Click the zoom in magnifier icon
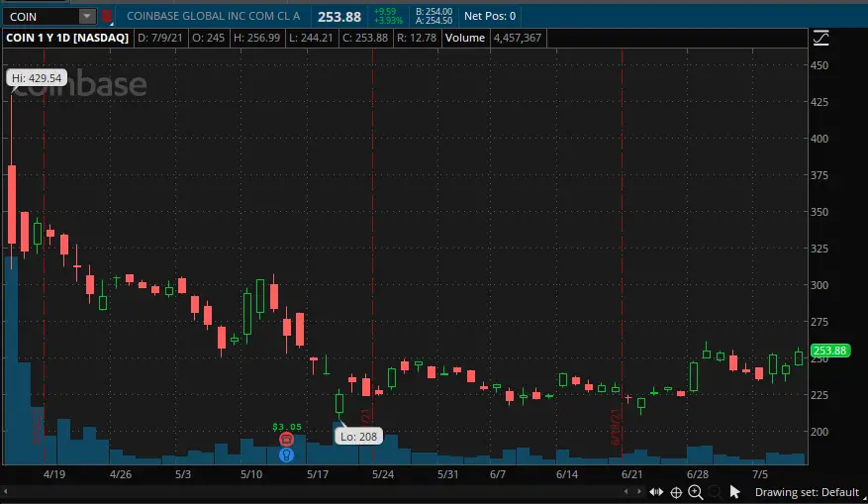The height and width of the screenshot is (504, 868). coord(695,492)
